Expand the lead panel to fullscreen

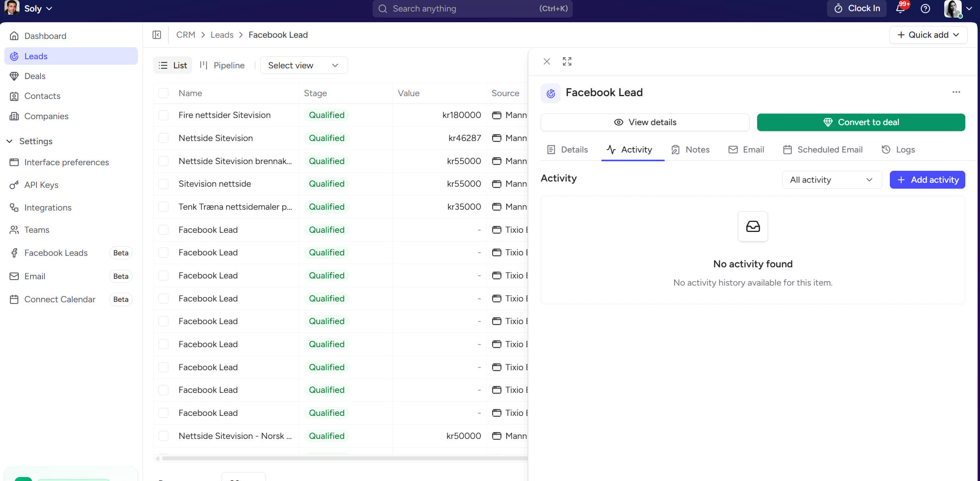[567, 61]
